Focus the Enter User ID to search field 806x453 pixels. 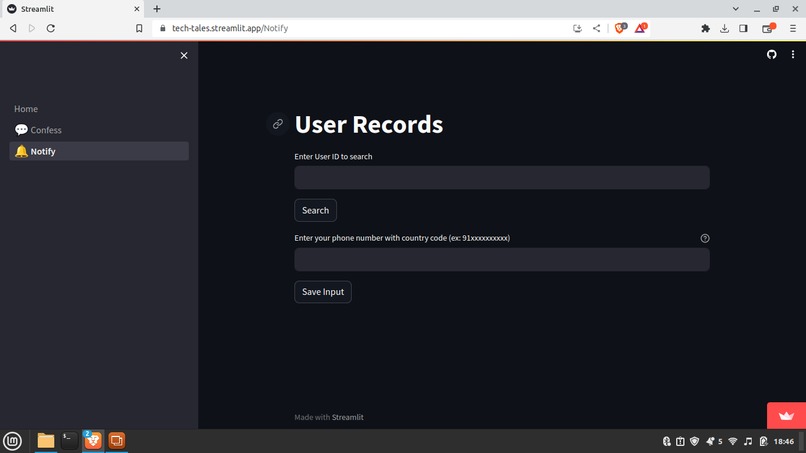pyautogui.click(x=502, y=177)
